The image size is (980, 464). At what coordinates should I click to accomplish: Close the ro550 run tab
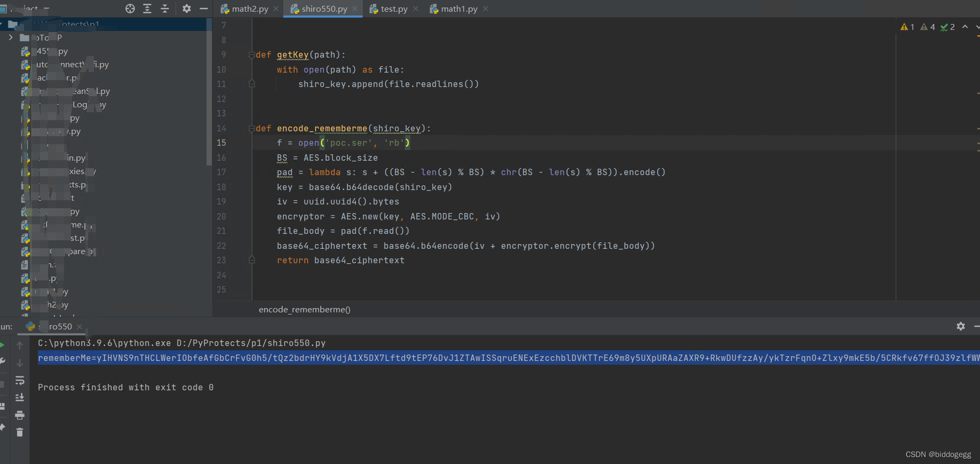[79, 326]
